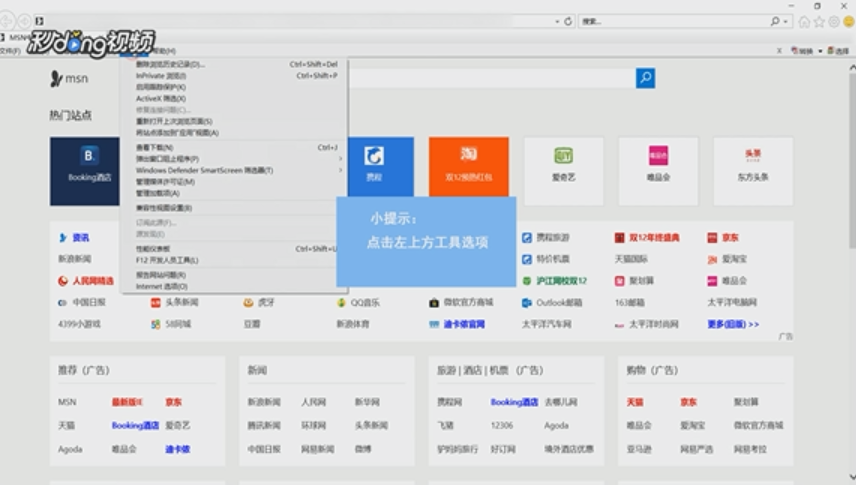The image size is (856, 485).
Task: Open the 迪卡侬官网 link with icon
Action: coord(457,324)
